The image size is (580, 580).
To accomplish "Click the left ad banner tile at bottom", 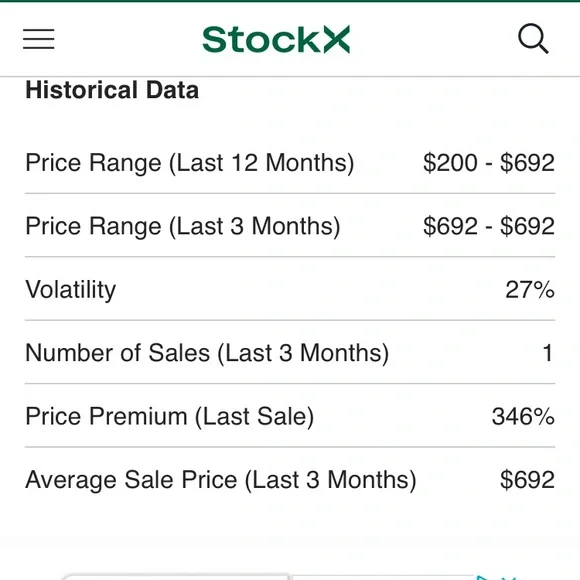I will [176, 577].
